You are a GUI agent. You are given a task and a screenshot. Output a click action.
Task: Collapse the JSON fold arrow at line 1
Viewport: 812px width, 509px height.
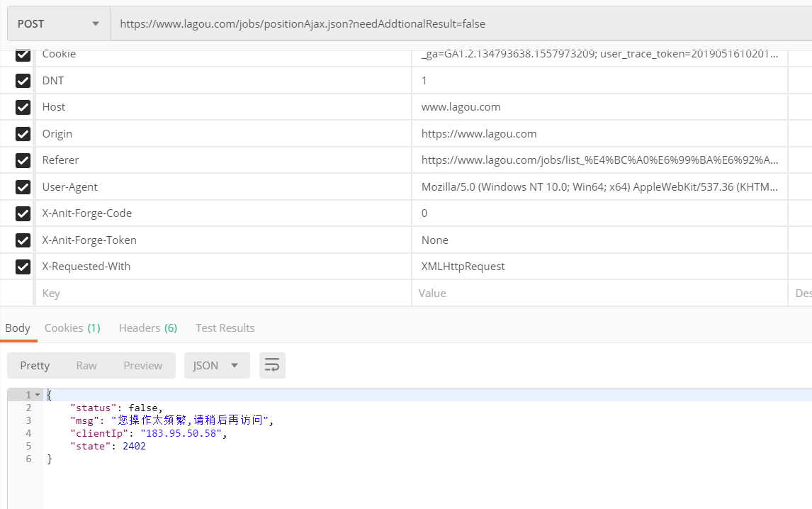pos(38,395)
